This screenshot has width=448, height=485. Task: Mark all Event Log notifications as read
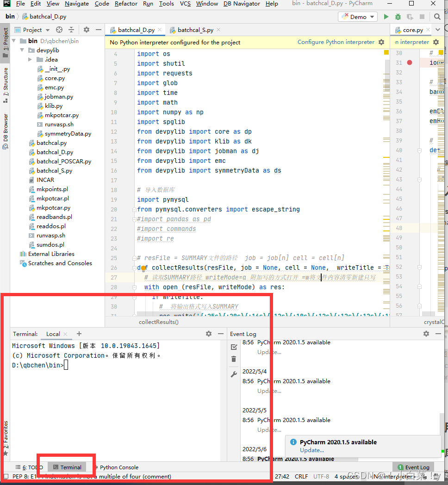[x=234, y=347]
